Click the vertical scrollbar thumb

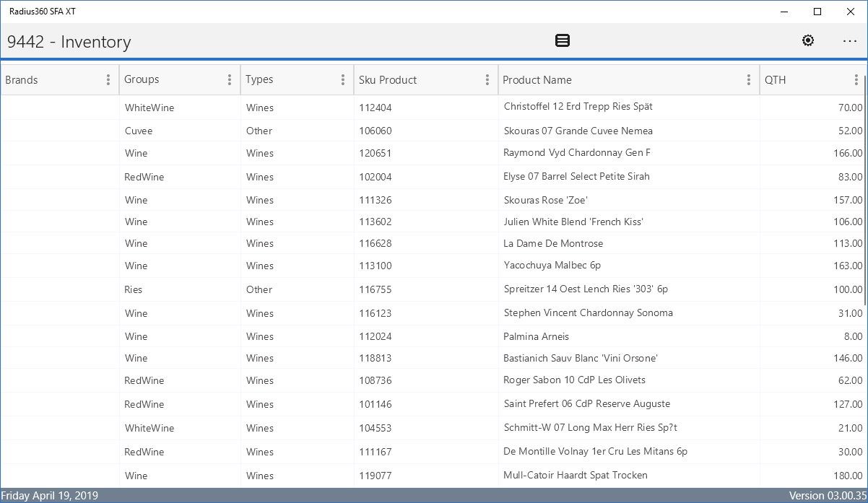point(864,191)
